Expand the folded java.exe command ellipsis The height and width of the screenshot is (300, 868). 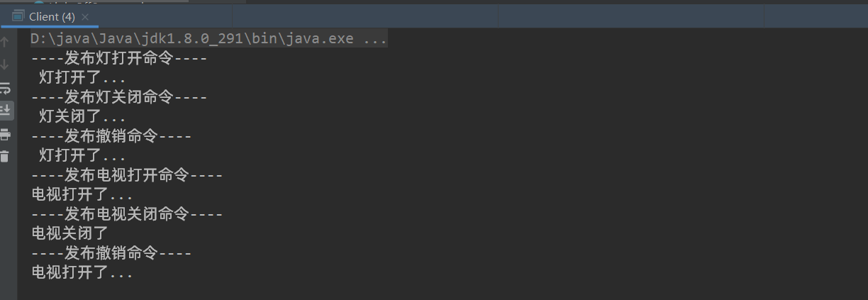tap(375, 39)
